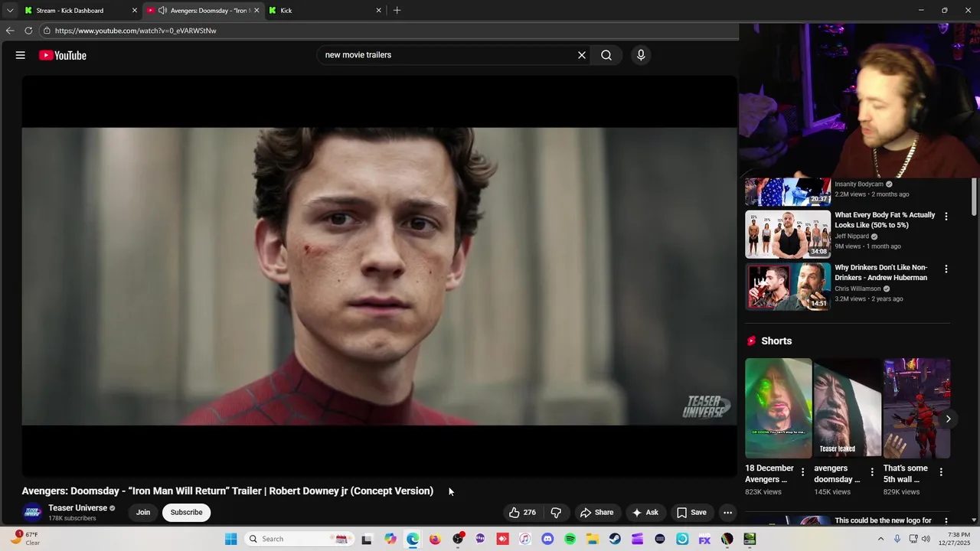Start voice search with the microphone icon

(x=641, y=55)
